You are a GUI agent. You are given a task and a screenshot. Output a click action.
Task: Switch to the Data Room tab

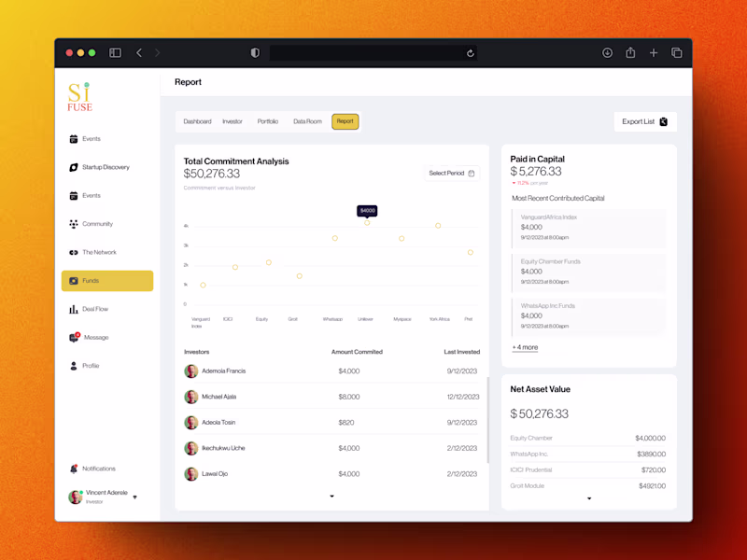[x=308, y=121]
